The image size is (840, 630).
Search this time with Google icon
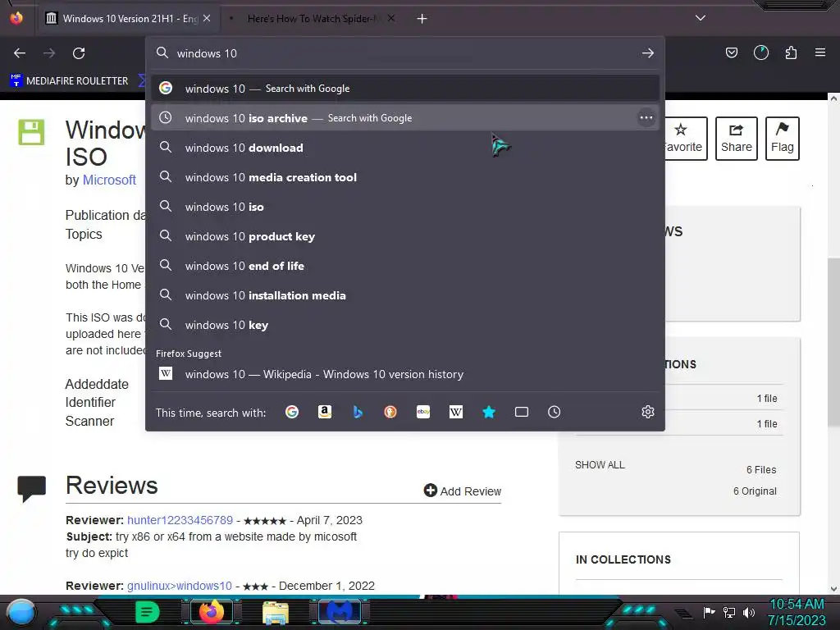click(x=292, y=412)
